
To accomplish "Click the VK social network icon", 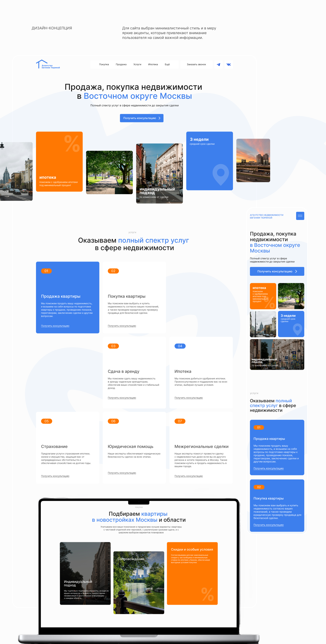I will coord(229,64).
